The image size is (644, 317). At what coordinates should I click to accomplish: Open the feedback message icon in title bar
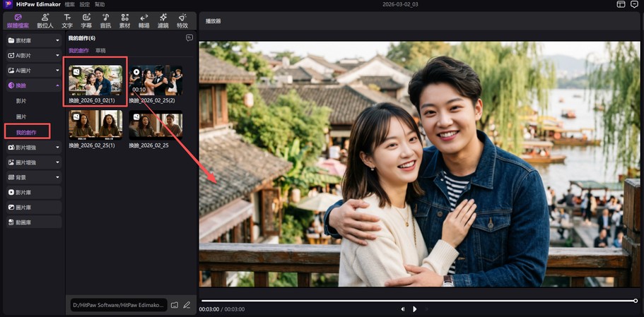(634, 4)
